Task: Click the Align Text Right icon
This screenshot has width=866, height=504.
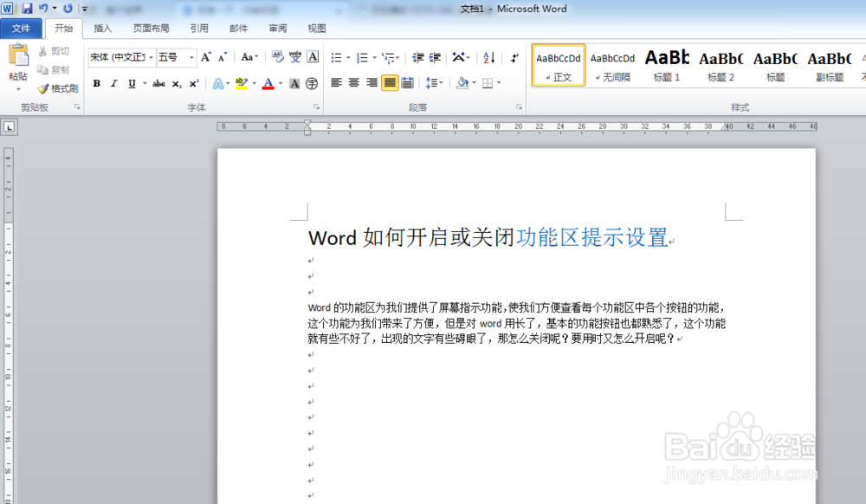Action: (x=372, y=83)
